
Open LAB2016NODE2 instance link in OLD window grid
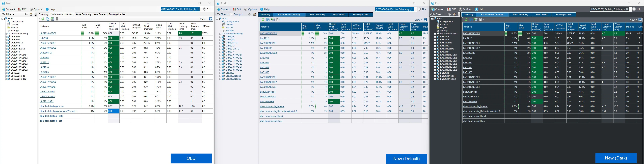48,33
